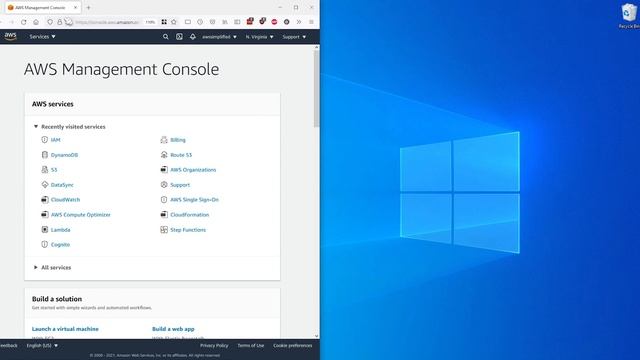Image resolution: width=640 pixels, height=360 pixels.
Task: Open the AWS Compute Optimizer link
Action: (80, 215)
